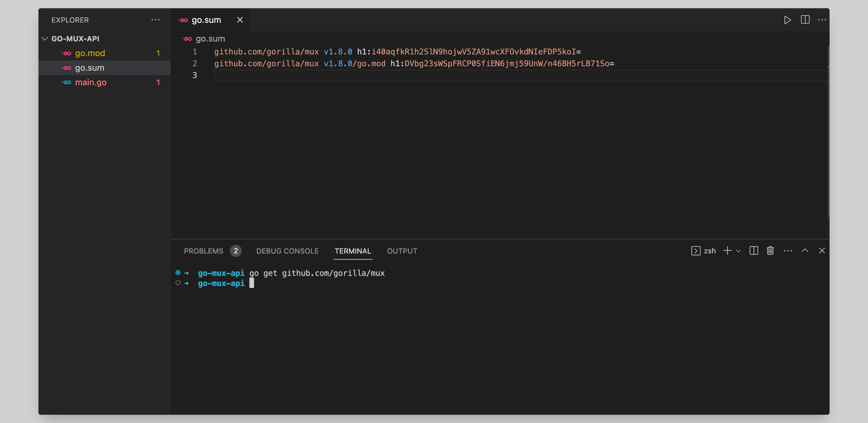Open terminal panel ellipsis menu

click(788, 251)
